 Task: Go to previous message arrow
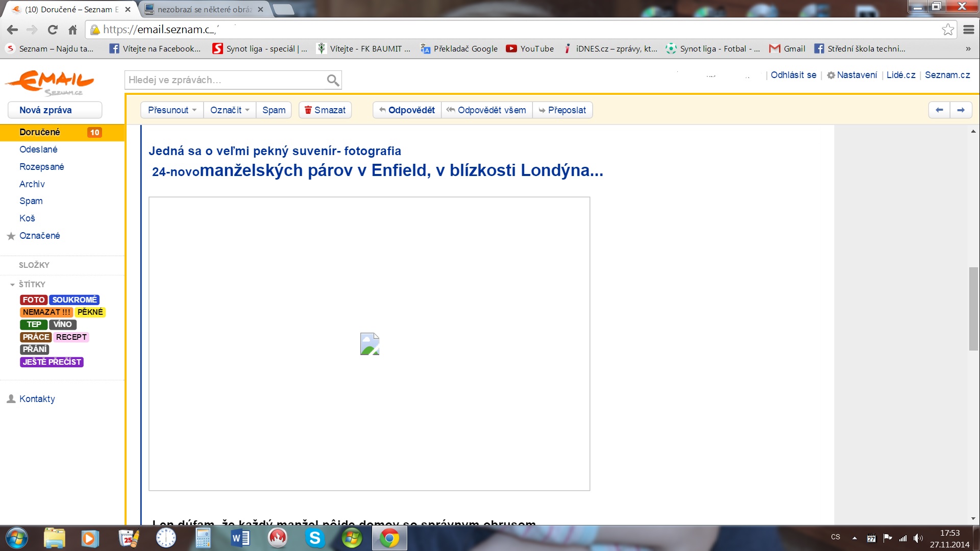(x=939, y=110)
